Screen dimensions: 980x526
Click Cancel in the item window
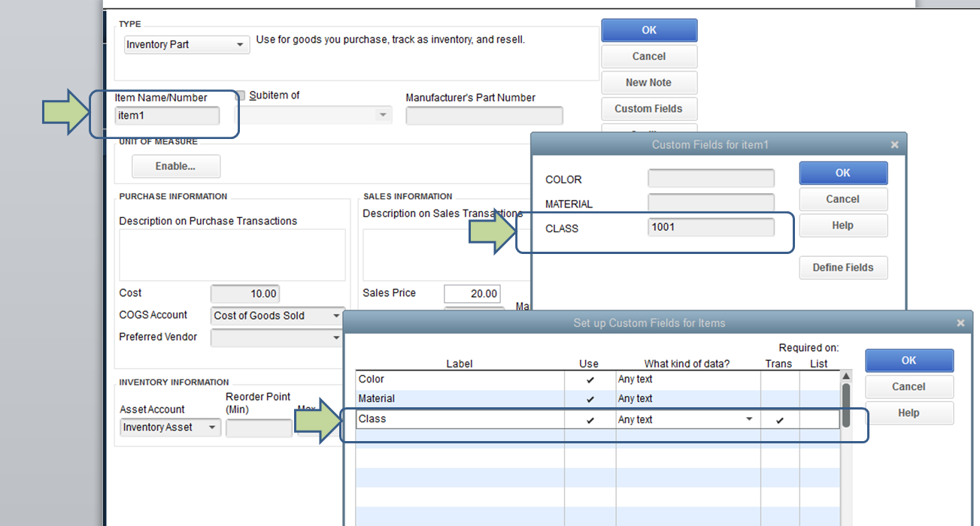point(649,56)
